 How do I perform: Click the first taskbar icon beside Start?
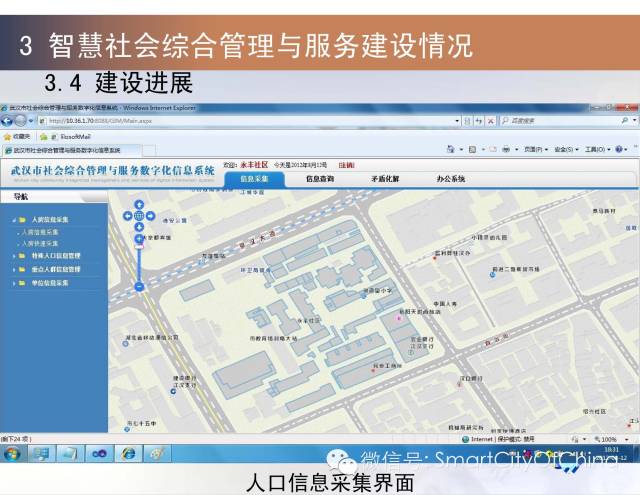click(41, 454)
